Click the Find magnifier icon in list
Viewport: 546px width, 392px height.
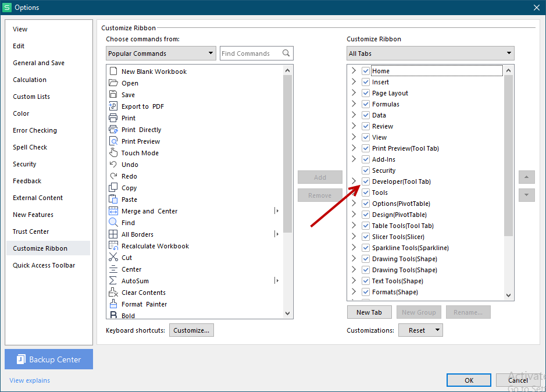(x=113, y=223)
